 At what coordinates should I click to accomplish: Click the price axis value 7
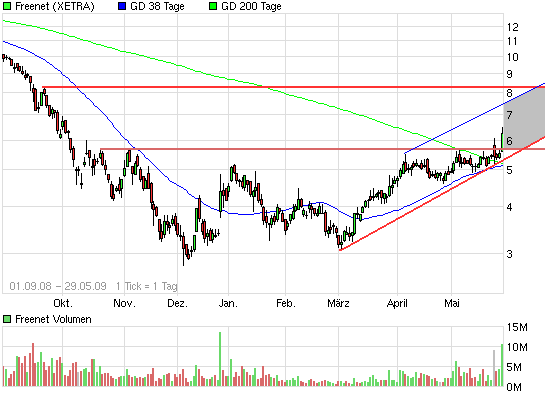pyautogui.click(x=509, y=115)
